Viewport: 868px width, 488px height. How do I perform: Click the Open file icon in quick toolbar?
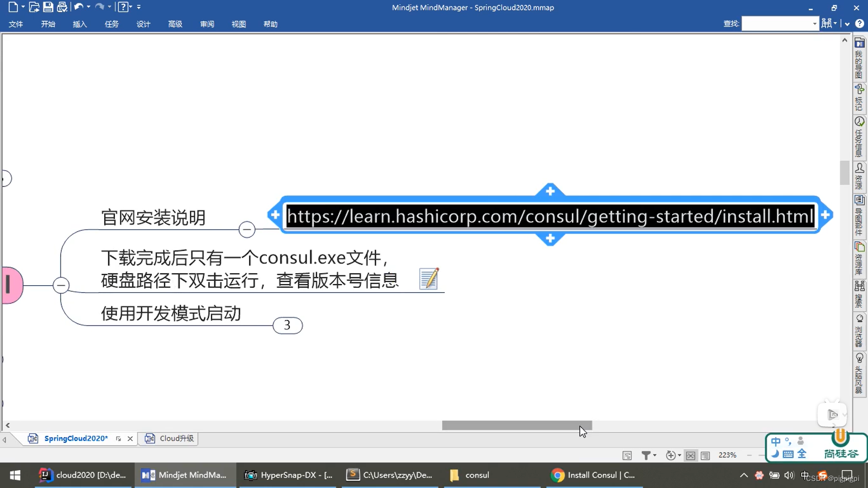click(x=34, y=7)
